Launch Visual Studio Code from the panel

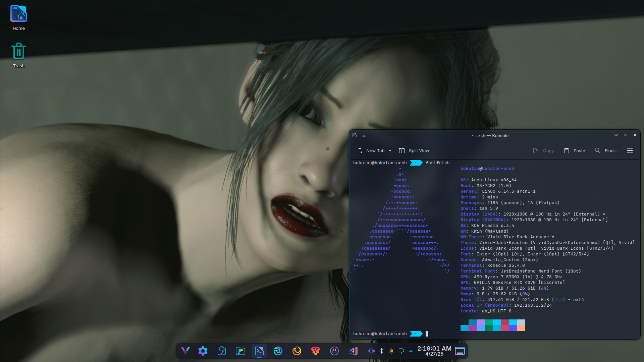[x=353, y=351]
